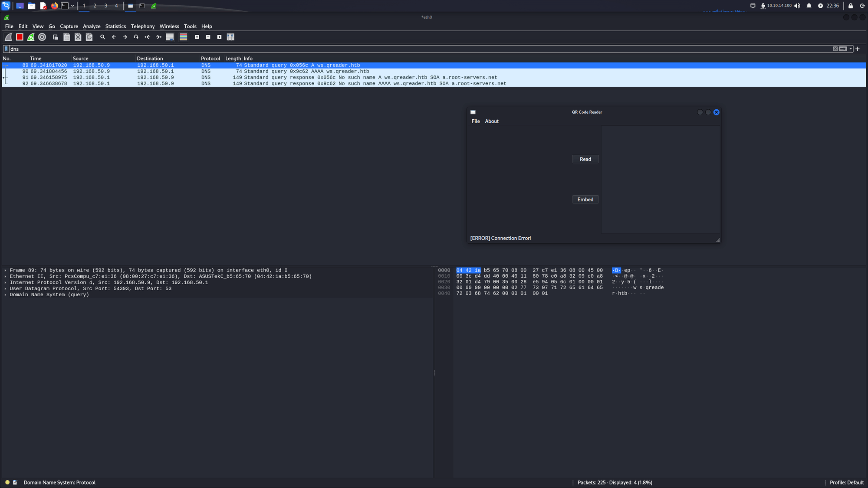Viewport: 868px width, 488px height.
Task: Open capture options gear icon
Action: point(42,37)
